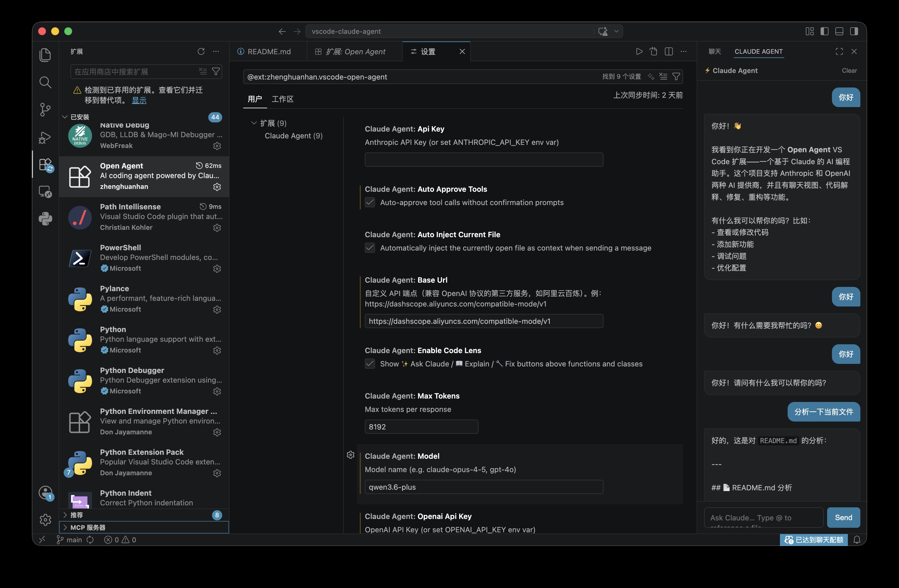Open extensions panel more actions menu
The height and width of the screenshot is (588, 899).
(x=216, y=51)
